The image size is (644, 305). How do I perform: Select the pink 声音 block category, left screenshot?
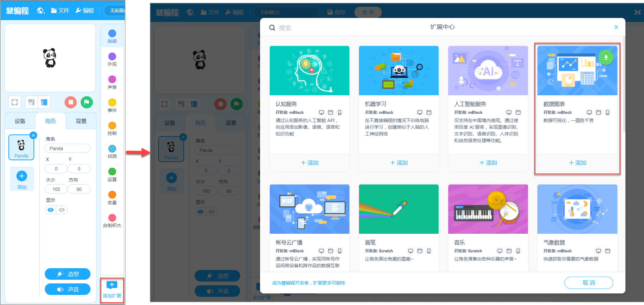coord(112,82)
